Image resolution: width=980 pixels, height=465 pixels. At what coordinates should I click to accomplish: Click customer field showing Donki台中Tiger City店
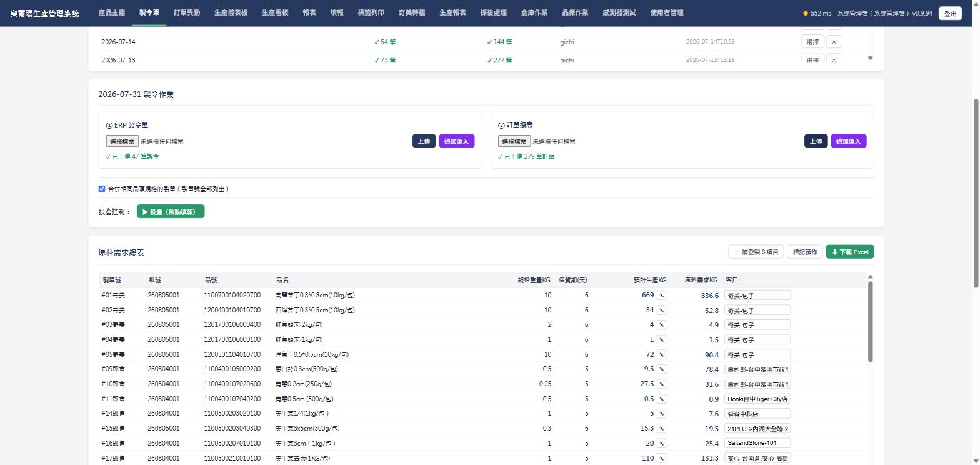click(x=757, y=399)
